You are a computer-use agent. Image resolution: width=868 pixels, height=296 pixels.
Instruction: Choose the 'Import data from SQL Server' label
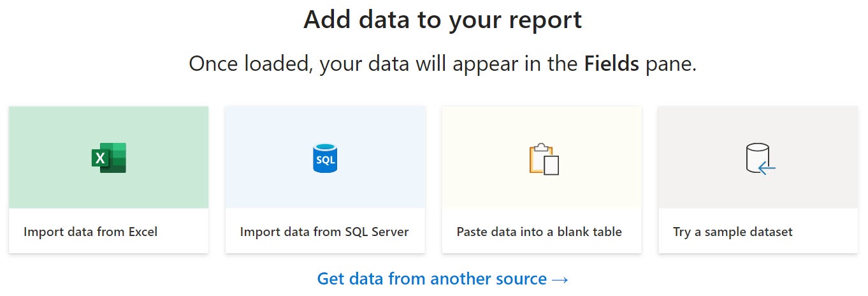(x=324, y=232)
